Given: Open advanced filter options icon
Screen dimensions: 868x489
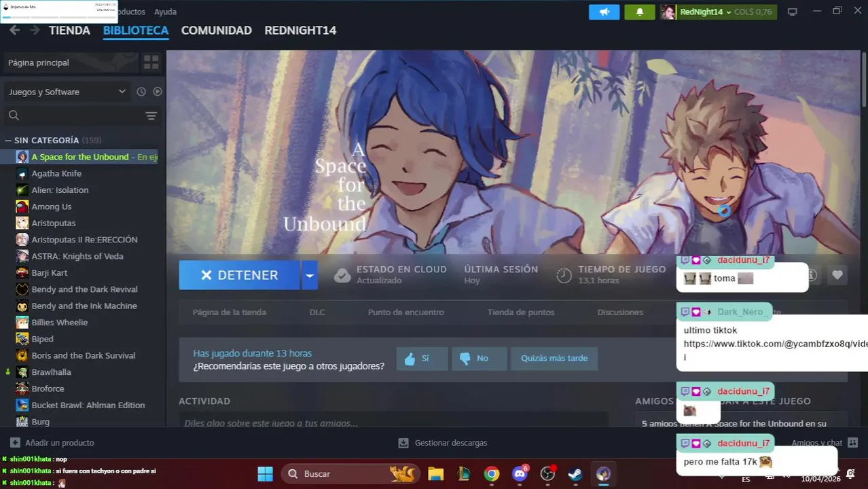Looking at the screenshot, I should click(x=151, y=116).
